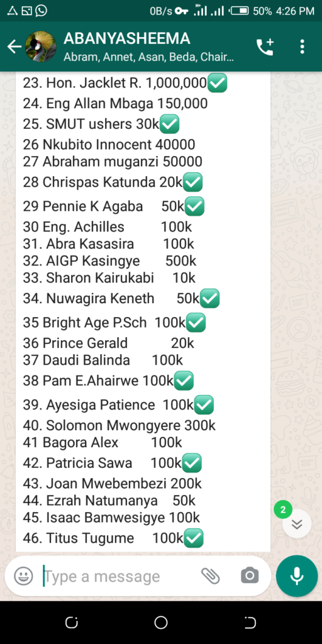The width and height of the screenshot is (322, 644).
Task: Start a group call with the phone-plus icon
Action: pos(265,47)
